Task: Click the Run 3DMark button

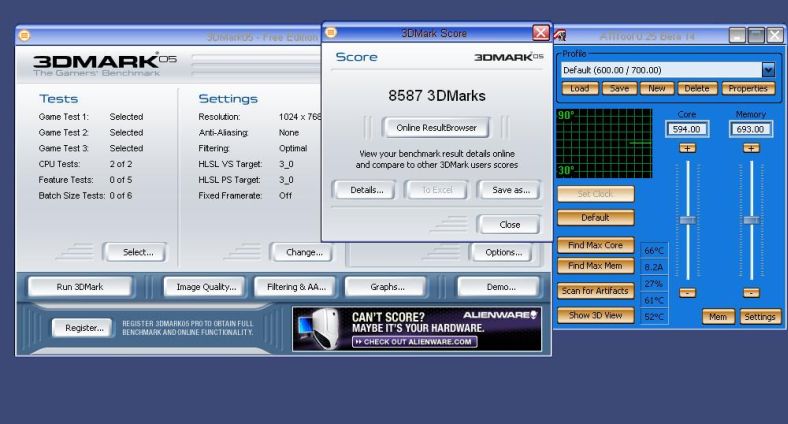Action: pyautogui.click(x=80, y=287)
